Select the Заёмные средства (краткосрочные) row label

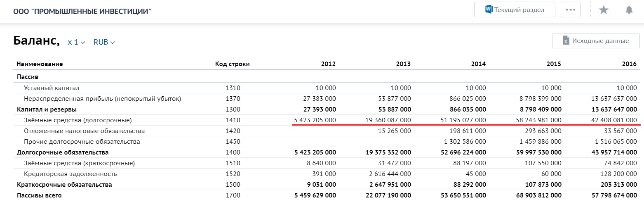tap(80, 163)
